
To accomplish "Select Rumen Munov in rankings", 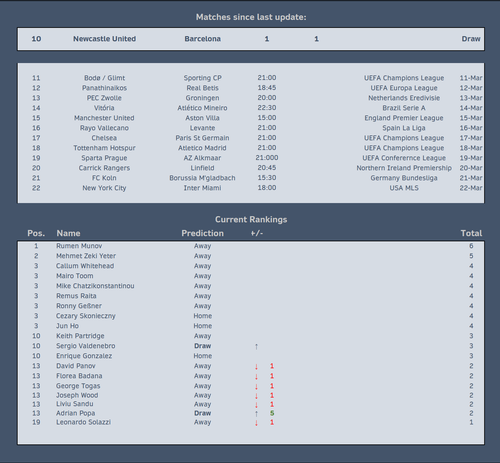I will pyautogui.click(x=79, y=246).
